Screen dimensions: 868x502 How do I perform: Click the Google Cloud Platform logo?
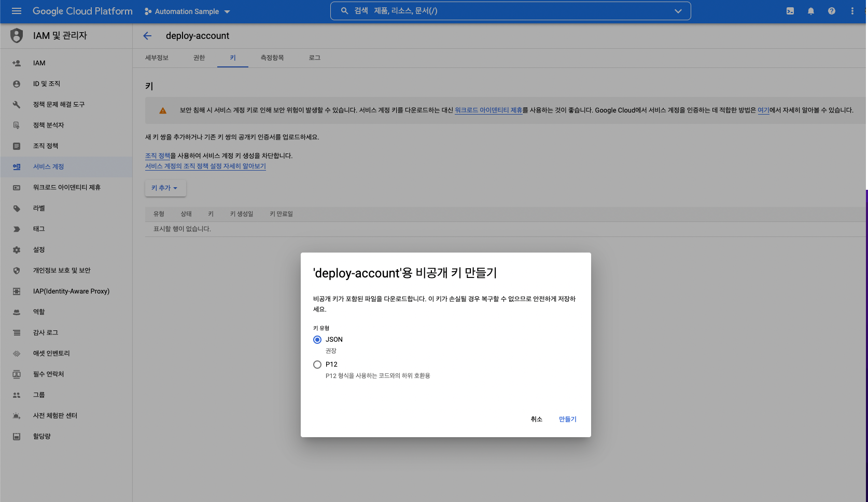point(82,11)
